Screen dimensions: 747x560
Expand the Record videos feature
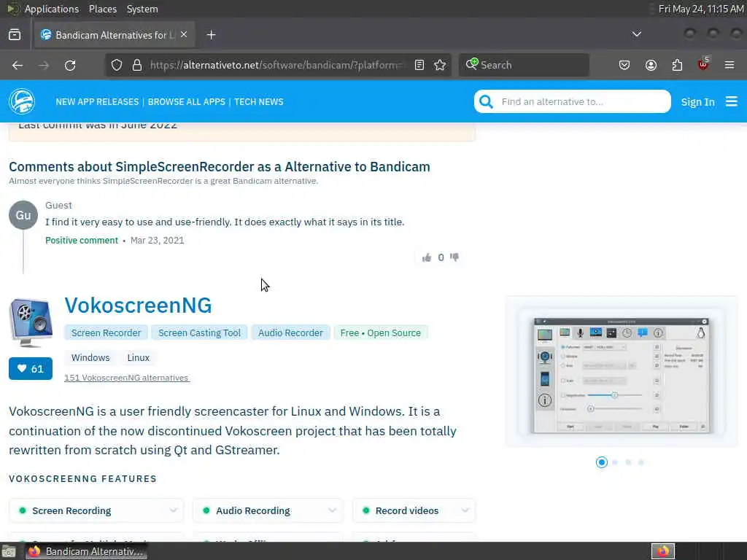click(414, 510)
